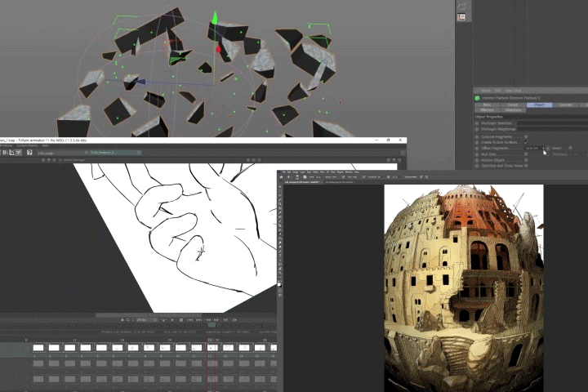Select the Rectangular Marquee tool in Photoshop
The width and height of the screenshot is (588, 392).
[280, 191]
